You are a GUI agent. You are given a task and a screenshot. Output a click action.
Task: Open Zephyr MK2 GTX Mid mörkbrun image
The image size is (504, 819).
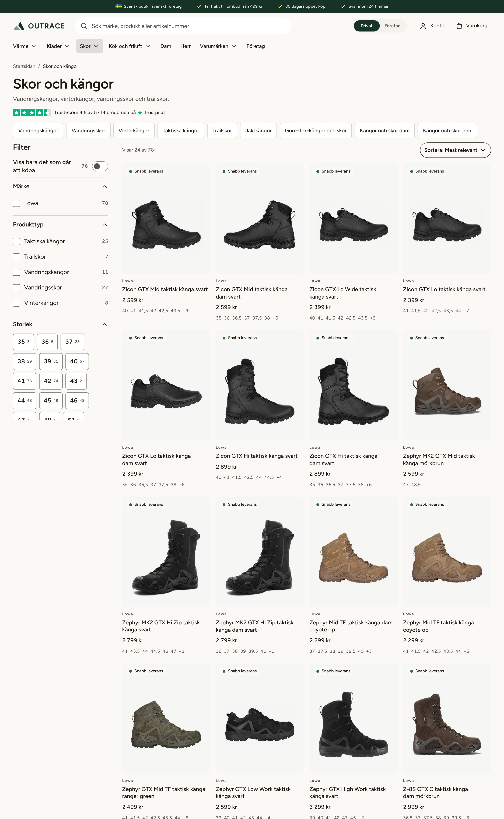(x=447, y=385)
